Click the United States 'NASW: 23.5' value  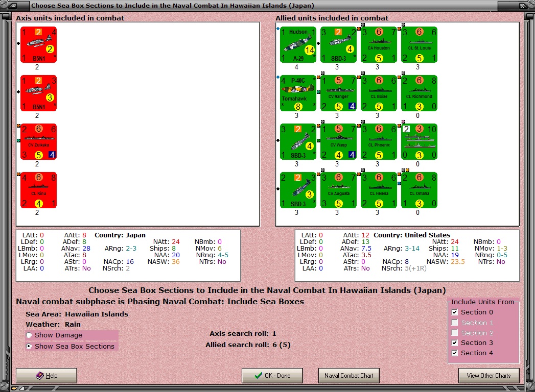pos(446,262)
